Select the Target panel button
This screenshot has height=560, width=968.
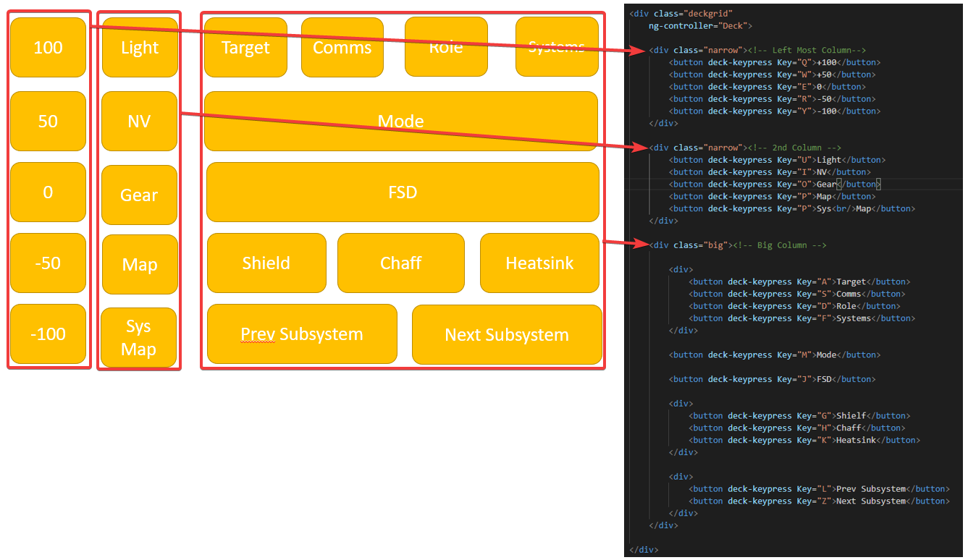tap(245, 48)
